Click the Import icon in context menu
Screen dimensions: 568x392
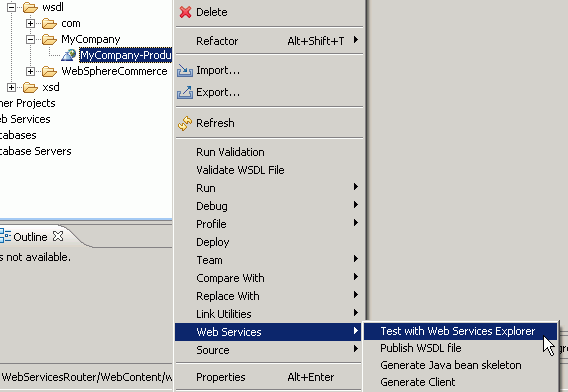[x=185, y=70]
